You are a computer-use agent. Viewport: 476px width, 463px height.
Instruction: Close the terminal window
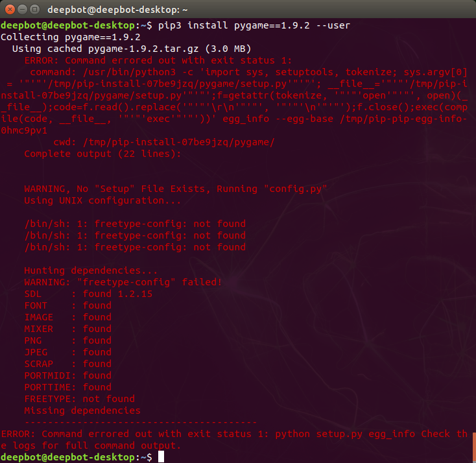(x=10, y=10)
